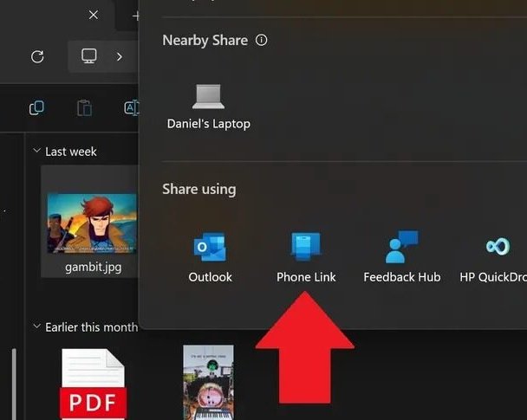Collapse the Earlier this month group

(x=36, y=326)
